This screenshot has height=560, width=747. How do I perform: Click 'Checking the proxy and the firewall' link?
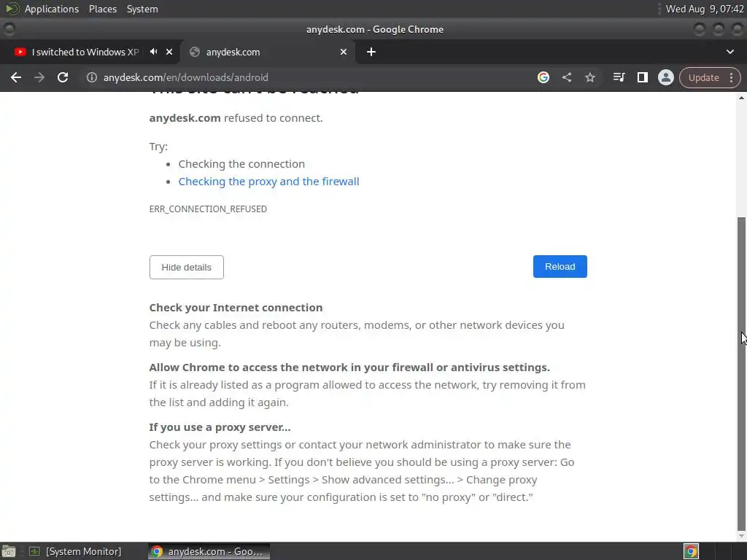click(268, 182)
